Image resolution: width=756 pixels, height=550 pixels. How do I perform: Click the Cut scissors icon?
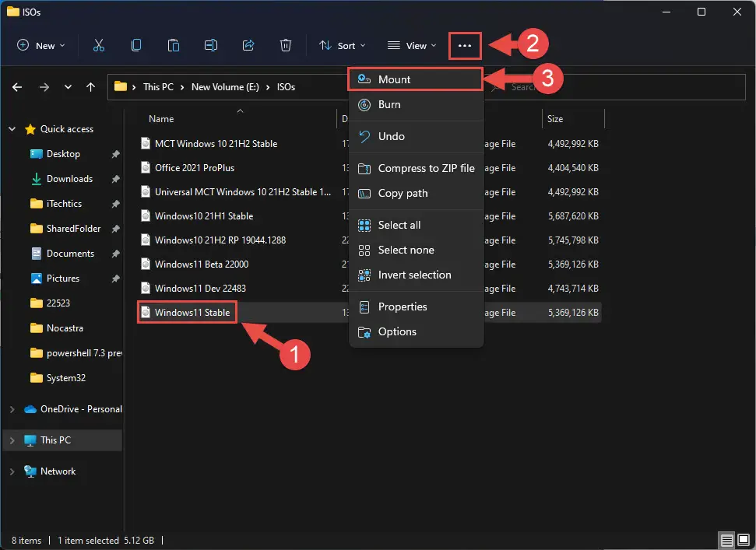tap(98, 45)
